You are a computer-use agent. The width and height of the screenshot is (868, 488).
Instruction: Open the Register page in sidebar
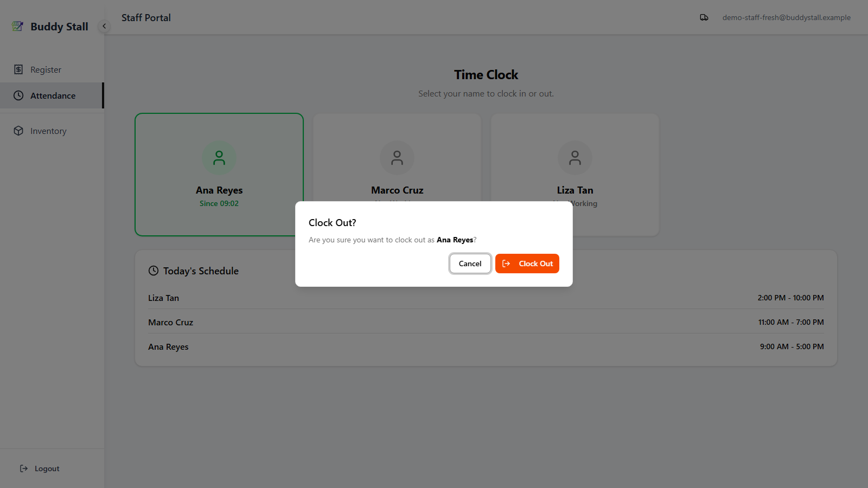point(52,69)
